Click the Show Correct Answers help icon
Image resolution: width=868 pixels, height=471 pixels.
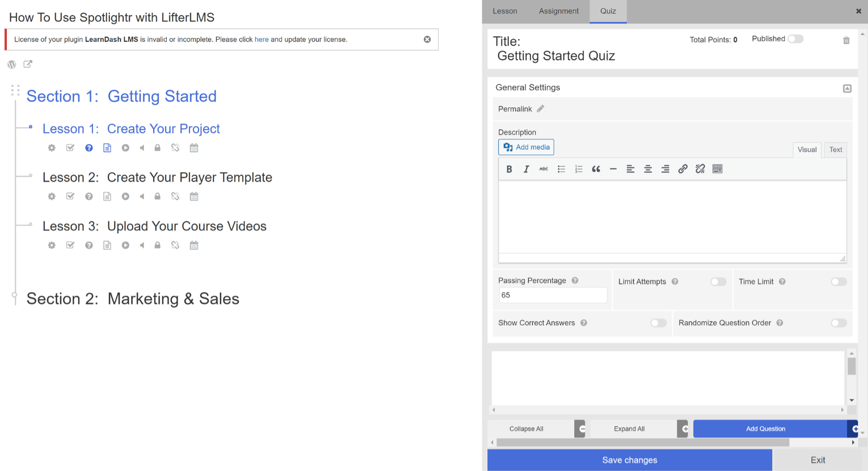pos(583,323)
